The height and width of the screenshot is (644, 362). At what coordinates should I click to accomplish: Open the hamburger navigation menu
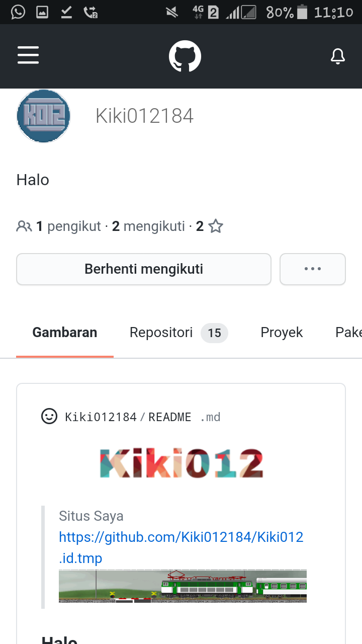point(28,55)
